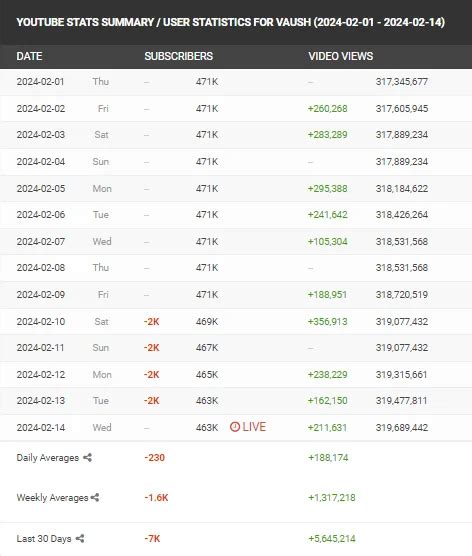The width and height of the screenshot is (472, 556).
Task: Click the Daily Averages label
Action: coord(48,458)
